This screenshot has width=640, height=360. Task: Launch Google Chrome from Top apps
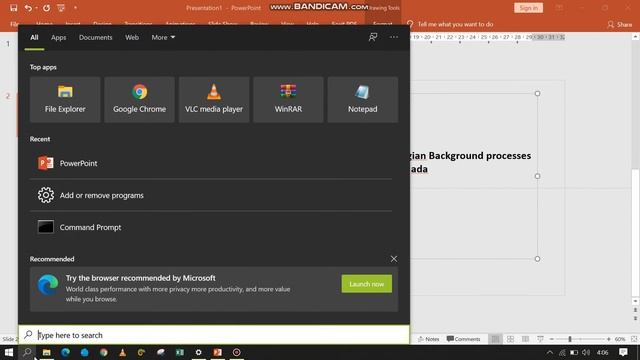[x=139, y=99]
